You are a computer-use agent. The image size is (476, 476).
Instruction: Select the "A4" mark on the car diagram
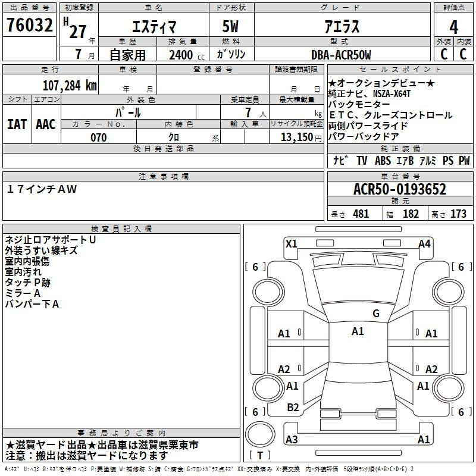(424, 244)
